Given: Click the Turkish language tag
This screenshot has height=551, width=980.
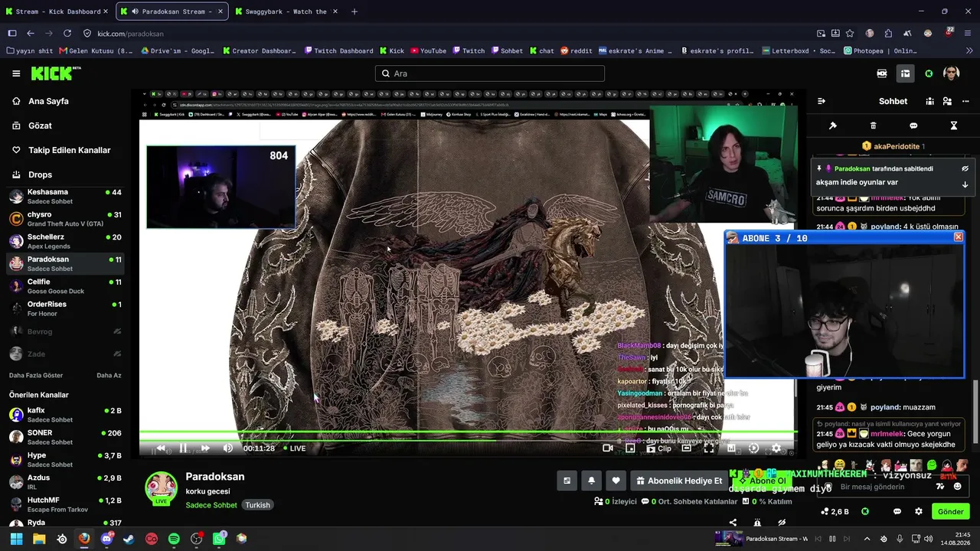Looking at the screenshot, I should click(257, 505).
